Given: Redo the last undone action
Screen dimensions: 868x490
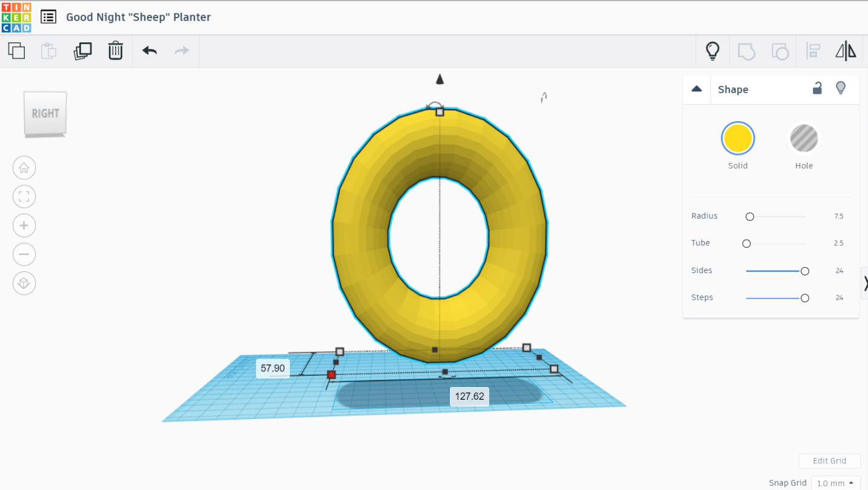Looking at the screenshot, I should click(x=182, y=50).
